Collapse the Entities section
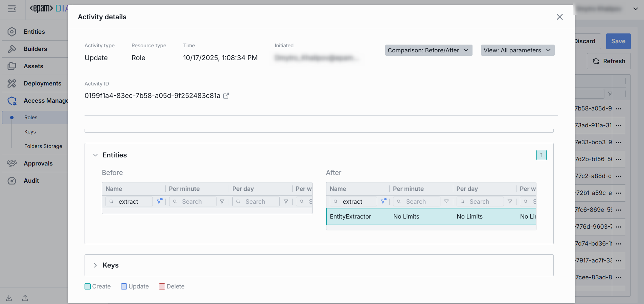This screenshot has width=644, height=304. tap(95, 155)
